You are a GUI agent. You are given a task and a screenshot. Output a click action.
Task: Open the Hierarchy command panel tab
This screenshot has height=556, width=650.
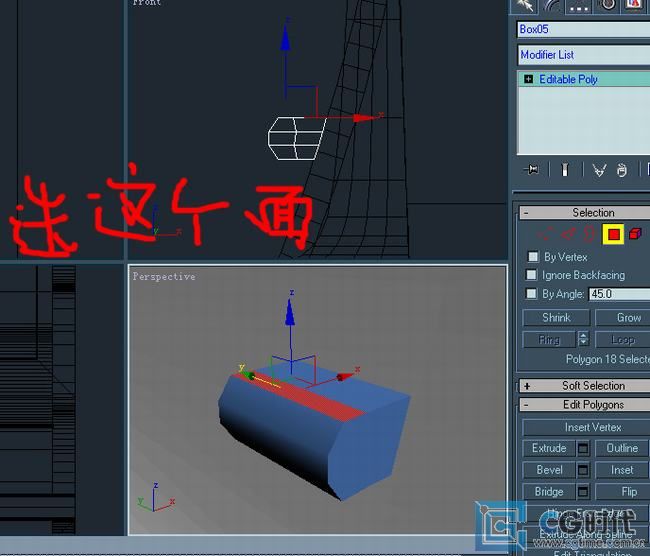(x=579, y=5)
